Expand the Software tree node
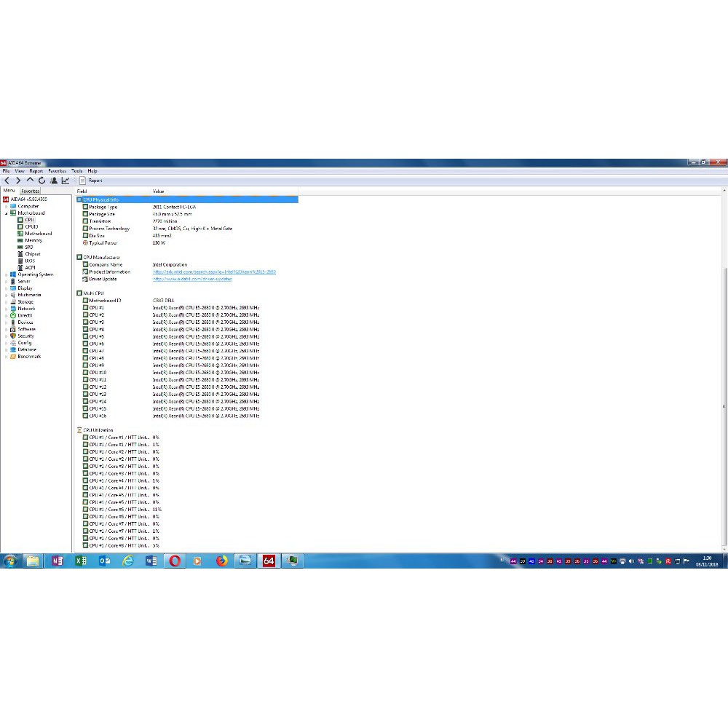Image resolution: width=728 pixels, height=728 pixels. click(6, 329)
